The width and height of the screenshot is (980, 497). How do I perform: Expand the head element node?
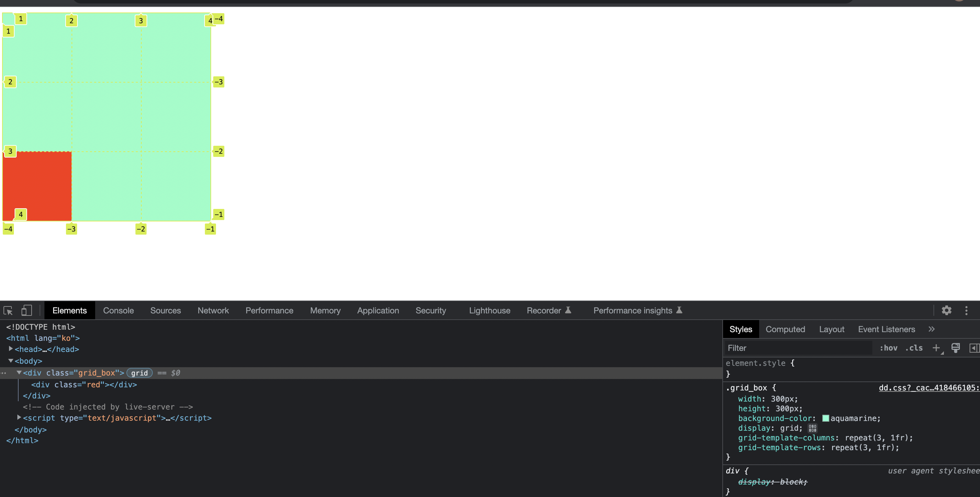pos(11,349)
